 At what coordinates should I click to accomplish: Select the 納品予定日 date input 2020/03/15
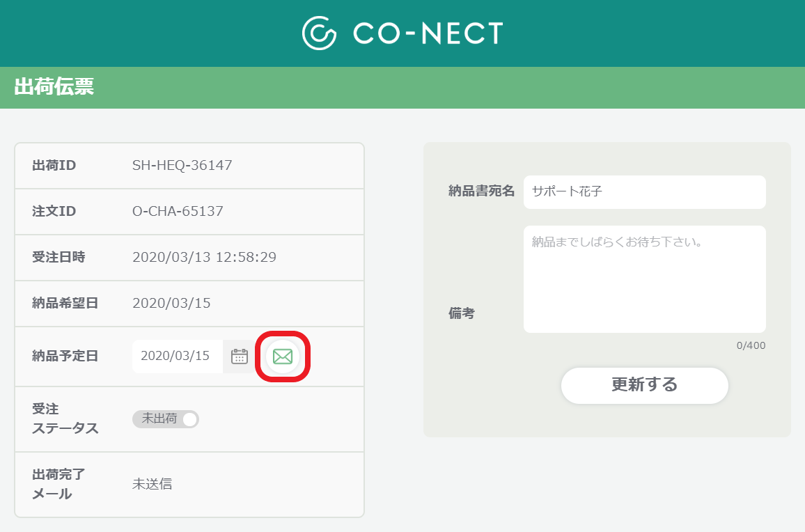coord(177,357)
